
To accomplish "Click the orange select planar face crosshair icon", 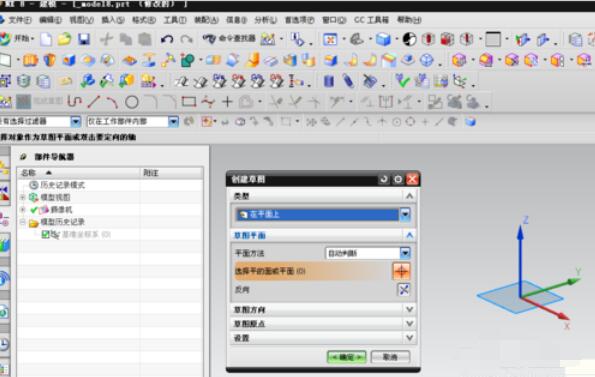I will click(x=401, y=271).
